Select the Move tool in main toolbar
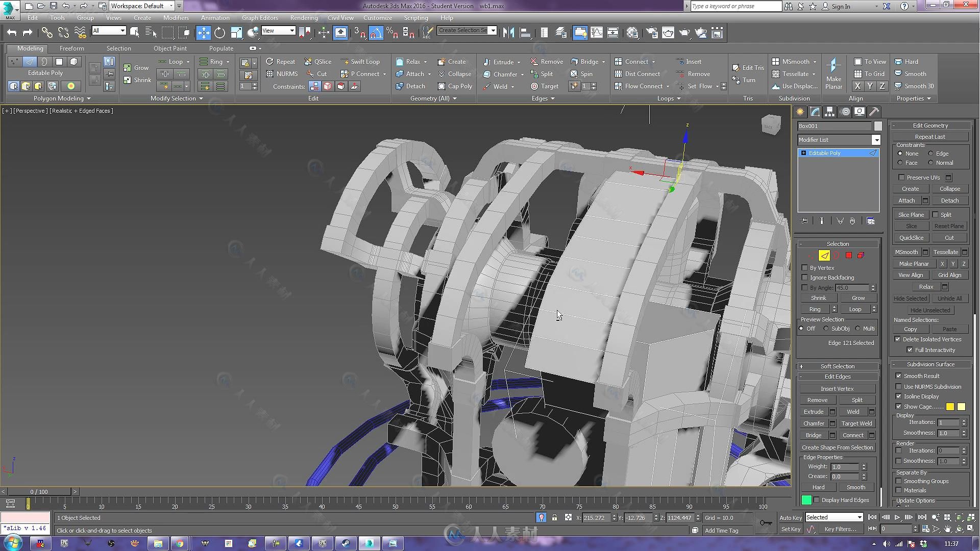 (203, 33)
